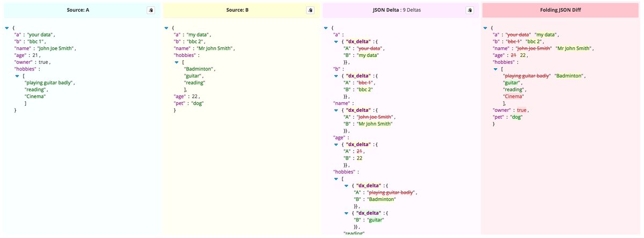Click "Mr John Smith" in Folding JSON Diff
This screenshot has width=644, height=238.
[x=574, y=48]
